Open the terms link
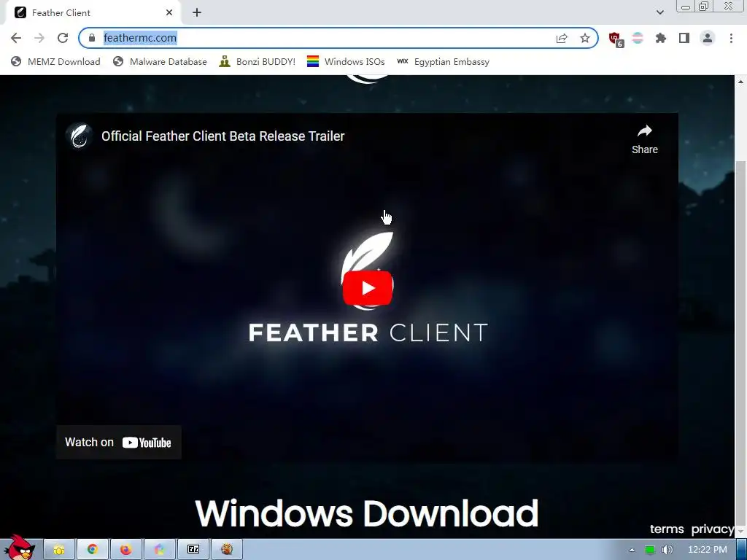This screenshot has height=560, width=747. pyautogui.click(x=667, y=529)
